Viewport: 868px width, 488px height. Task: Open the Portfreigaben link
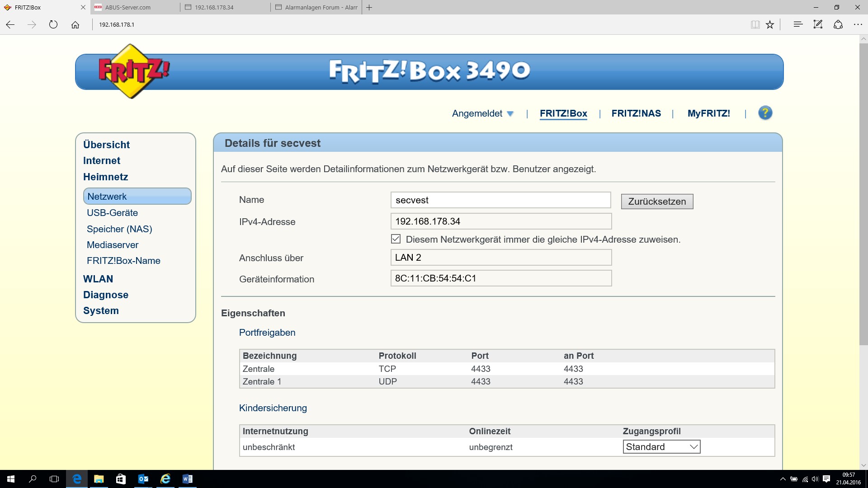point(267,333)
